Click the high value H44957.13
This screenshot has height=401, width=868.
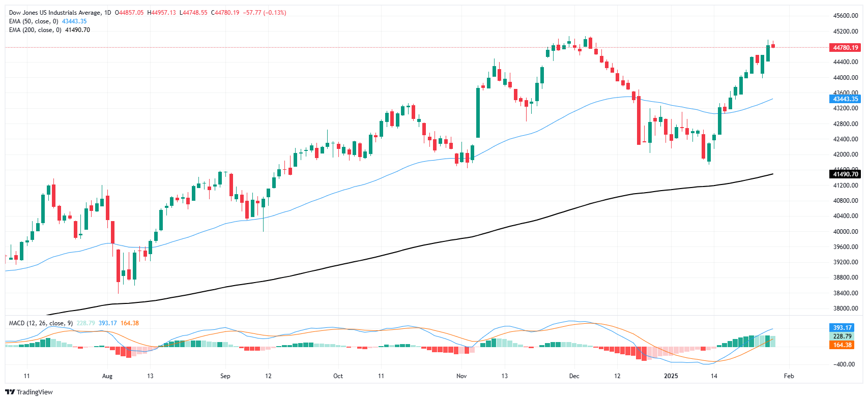[162, 13]
